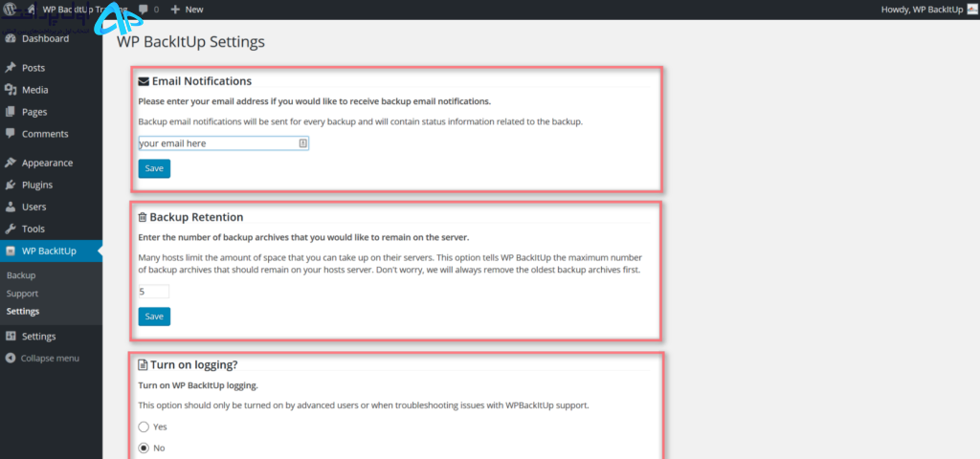Click the Media icon in sidebar
The image size is (980, 459).
(x=10, y=90)
